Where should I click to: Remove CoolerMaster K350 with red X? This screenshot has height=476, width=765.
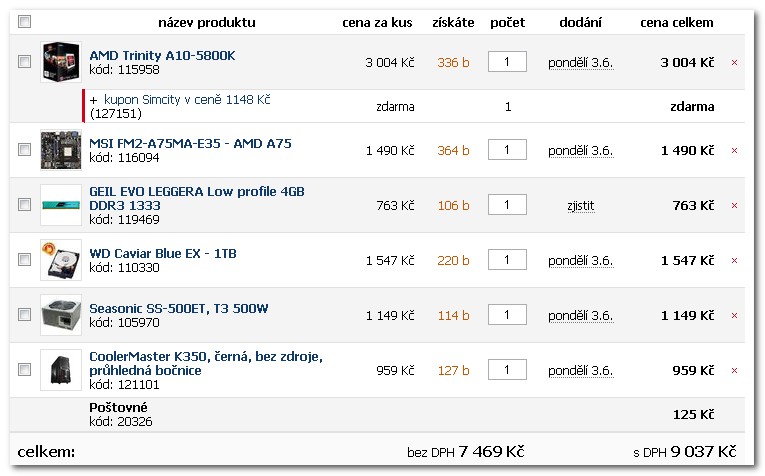(734, 371)
